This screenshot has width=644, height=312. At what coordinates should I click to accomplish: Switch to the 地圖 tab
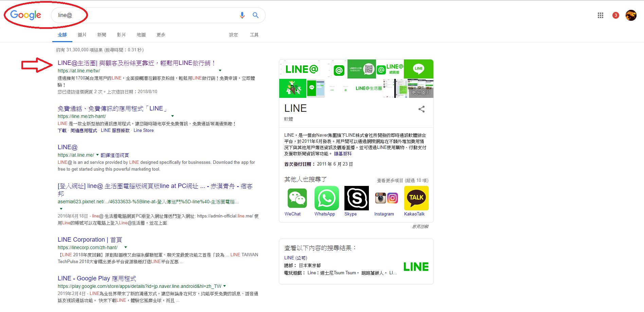click(x=141, y=35)
